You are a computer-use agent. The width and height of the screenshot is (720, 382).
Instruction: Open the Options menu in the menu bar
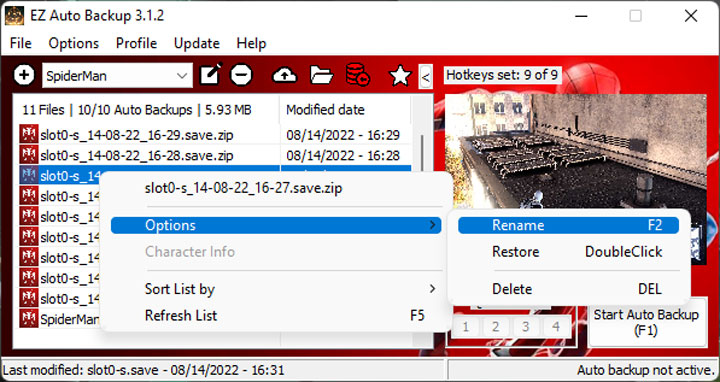(x=73, y=43)
